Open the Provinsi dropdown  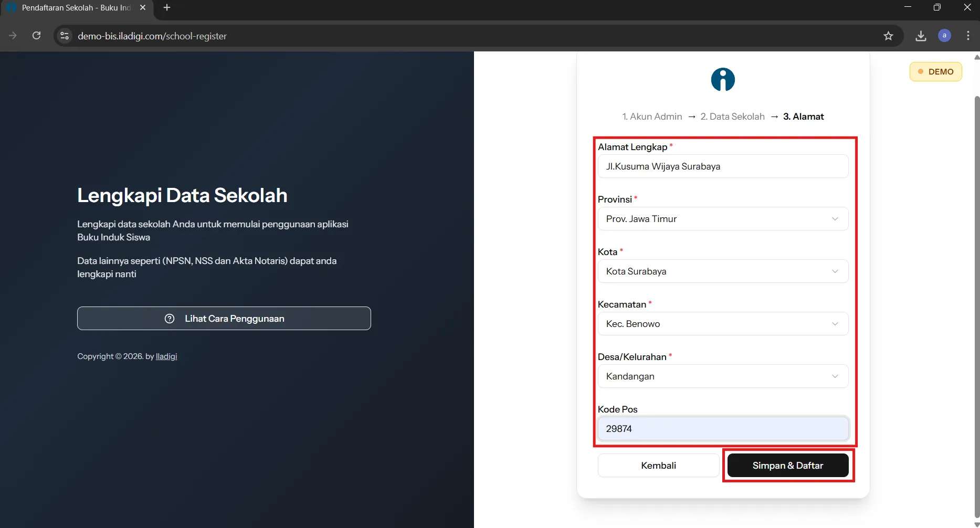click(723, 219)
